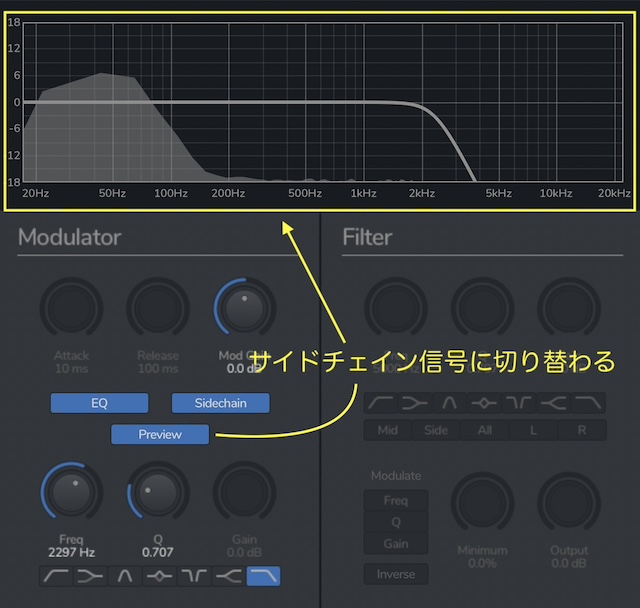640x608 pixels.
Task: Enable the Inverse modulation toggle
Action: pos(395,574)
